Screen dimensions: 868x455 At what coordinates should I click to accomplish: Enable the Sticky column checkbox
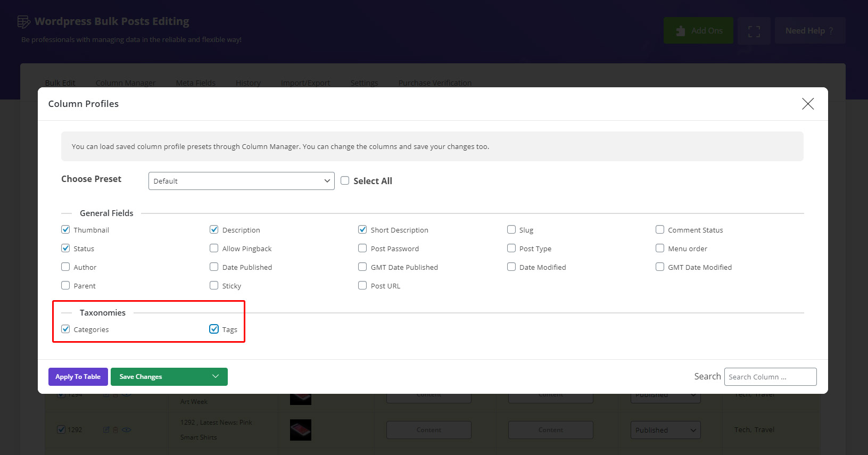214,285
